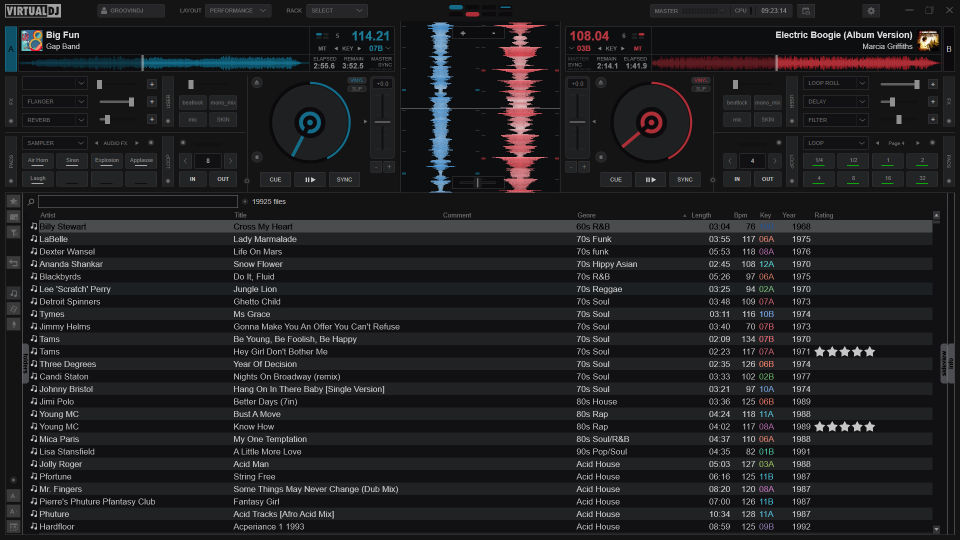
Task: Click the plus icon beside the Flanger slider
Action: [152, 102]
